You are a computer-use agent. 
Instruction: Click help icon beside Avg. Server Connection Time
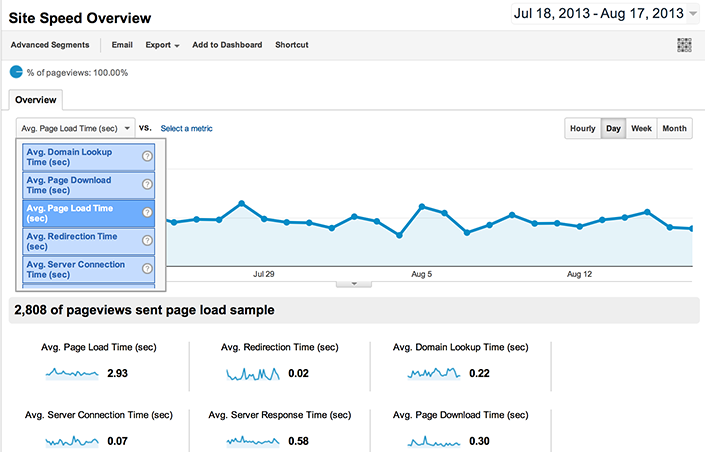click(x=147, y=269)
